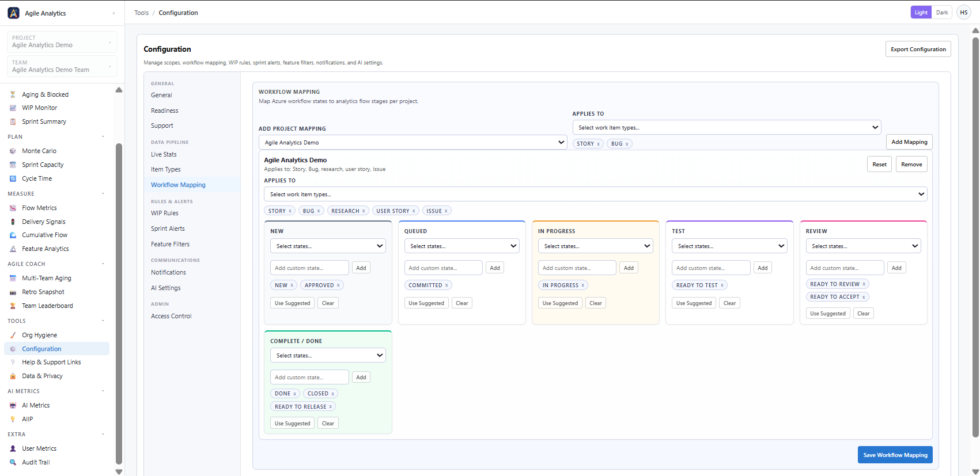The height and width of the screenshot is (476, 980).
Task: Remove the RESEARCH work item type chip
Action: (x=364, y=211)
